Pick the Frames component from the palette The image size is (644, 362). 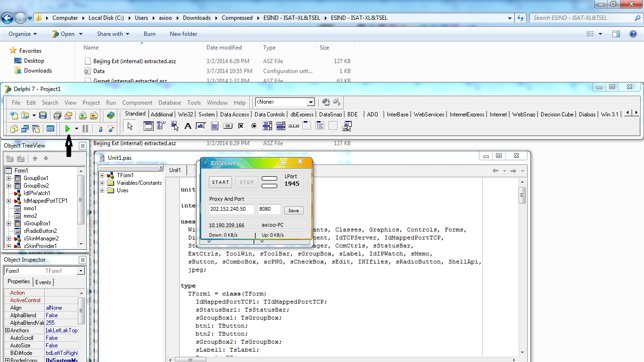(149, 126)
